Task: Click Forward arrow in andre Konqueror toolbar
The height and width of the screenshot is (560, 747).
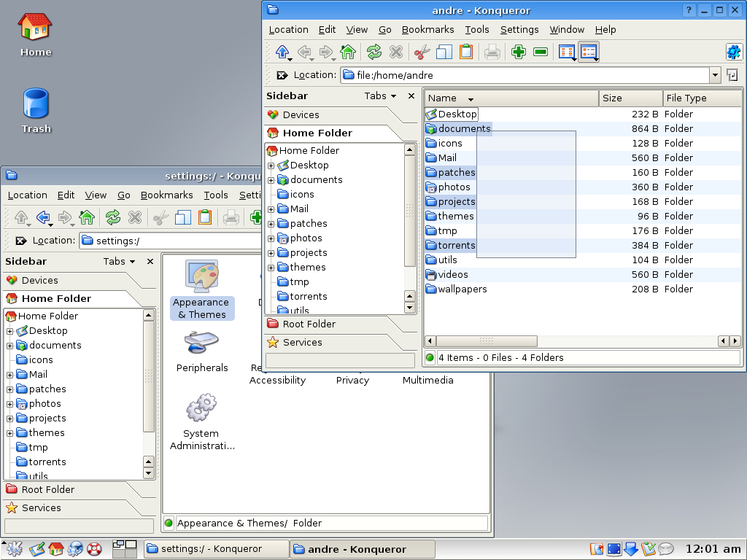Action: coord(326,52)
